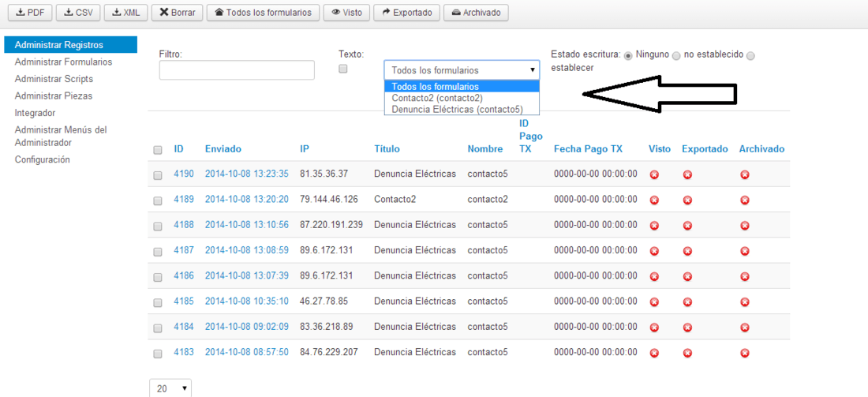Sort by the Exportado column header

[705, 149]
